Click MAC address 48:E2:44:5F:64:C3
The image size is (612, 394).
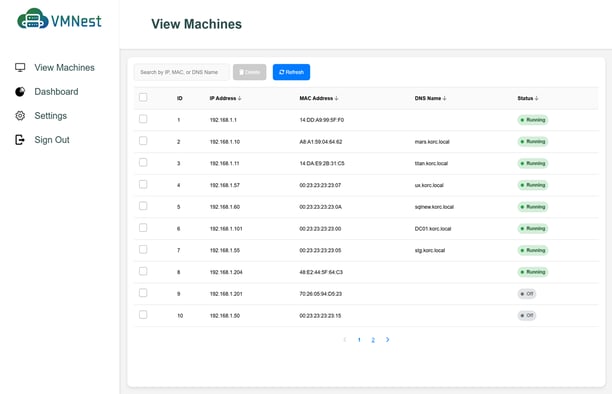(x=321, y=272)
